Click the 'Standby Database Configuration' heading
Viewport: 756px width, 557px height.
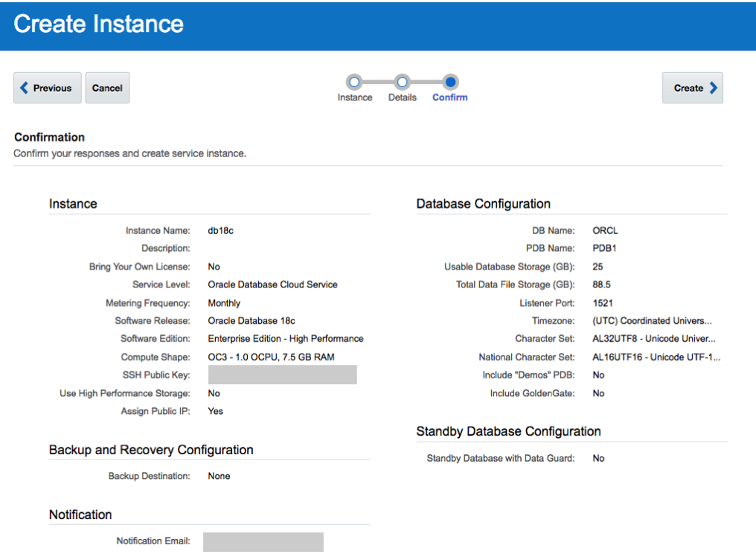(x=509, y=431)
